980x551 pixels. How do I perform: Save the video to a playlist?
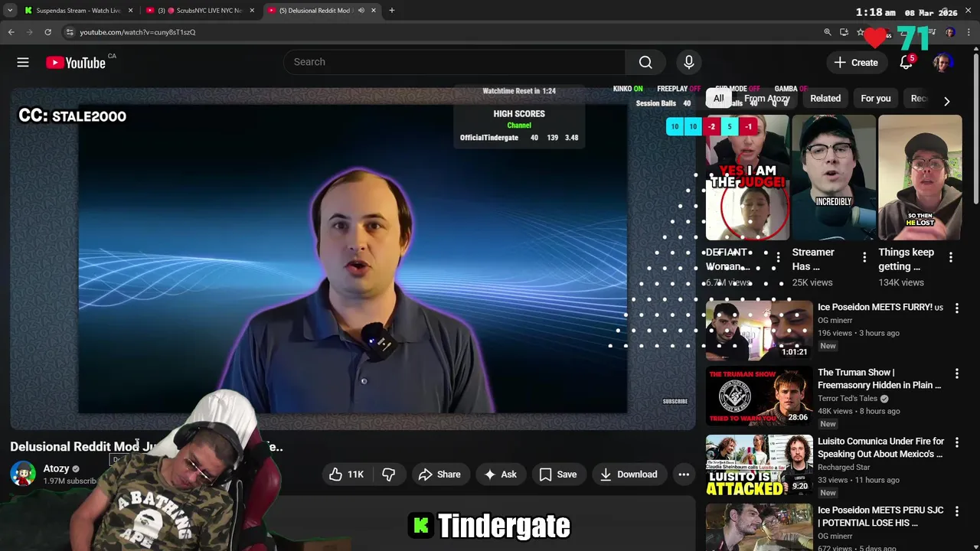coord(558,474)
